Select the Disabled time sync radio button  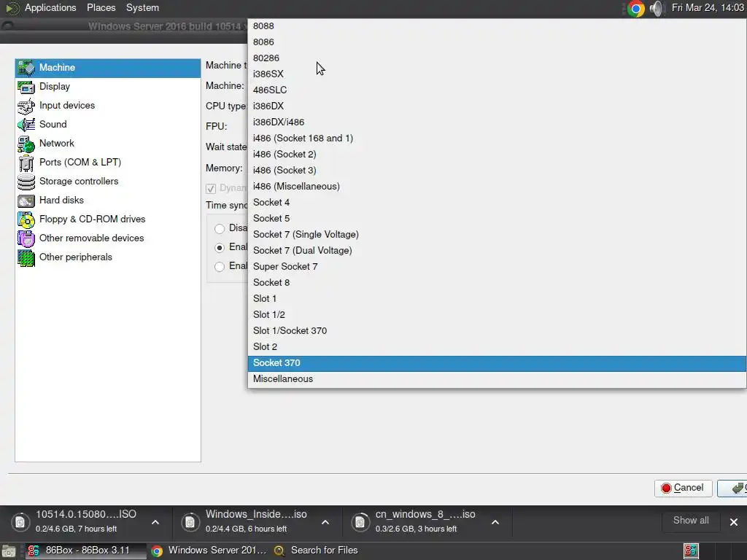coord(220,228)
